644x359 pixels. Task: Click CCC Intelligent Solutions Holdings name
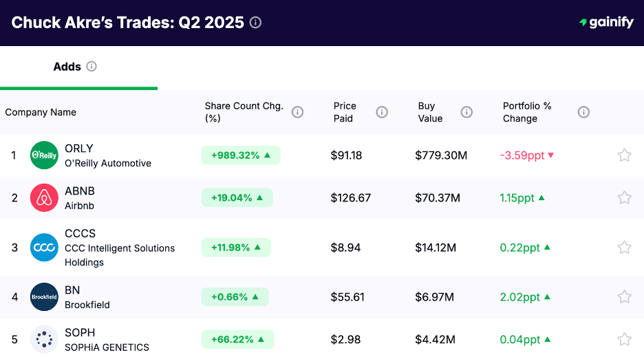click(x=120, y=255)
